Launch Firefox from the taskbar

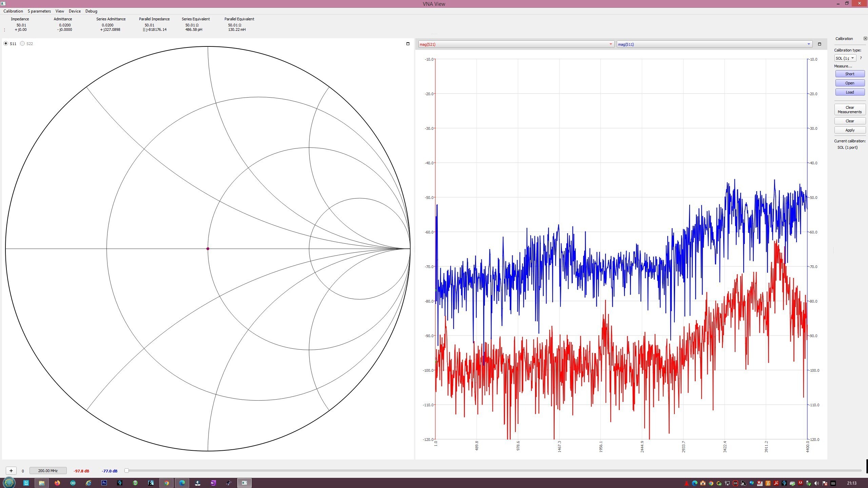coord(57,483)
